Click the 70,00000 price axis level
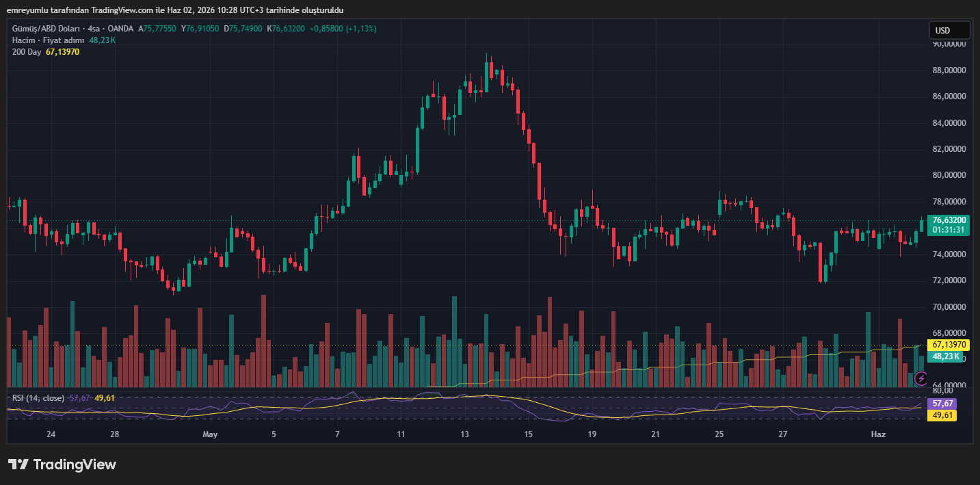The height and width of the screenshot is (485, 980). pyautogui.click(x=949, y=307)
